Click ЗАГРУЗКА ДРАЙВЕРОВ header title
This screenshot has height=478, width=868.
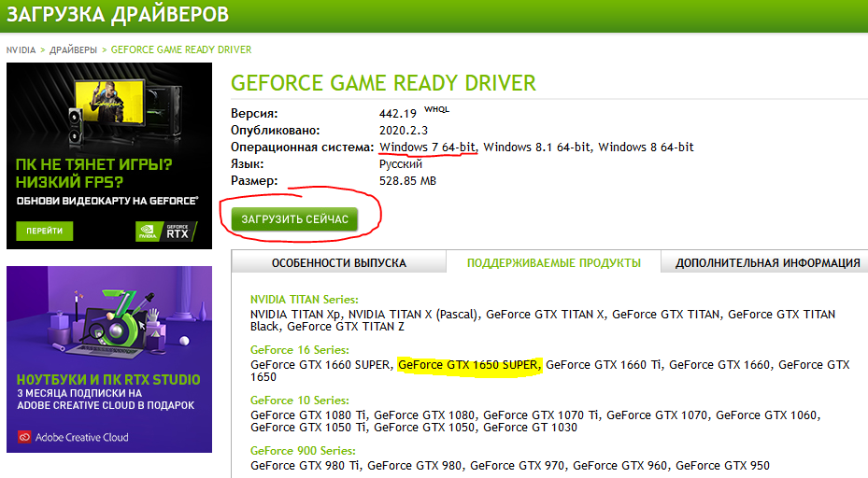(x=118, y=14)
